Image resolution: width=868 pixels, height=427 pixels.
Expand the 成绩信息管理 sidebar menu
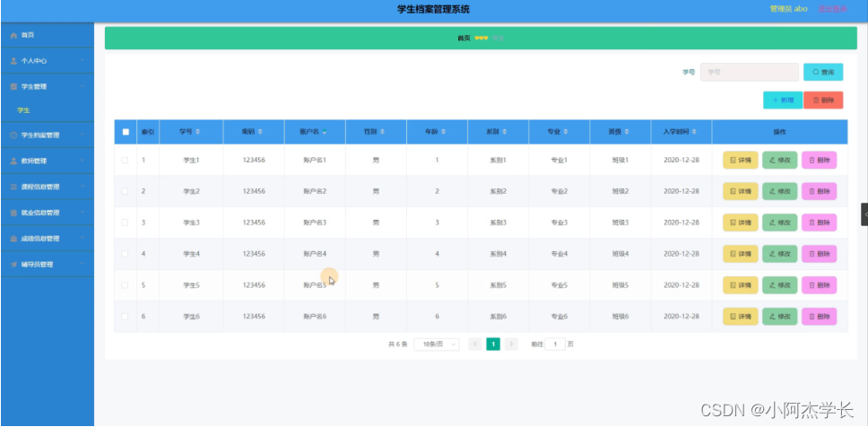tap(47, 239)
